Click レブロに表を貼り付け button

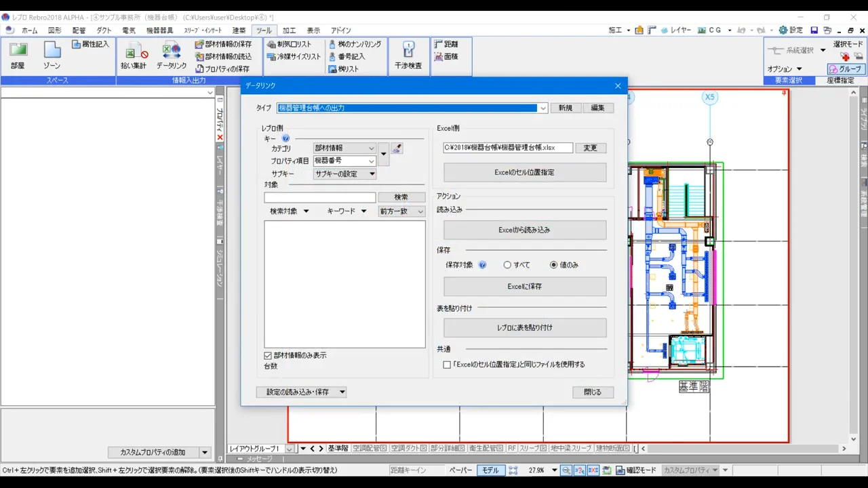[525, 327]
